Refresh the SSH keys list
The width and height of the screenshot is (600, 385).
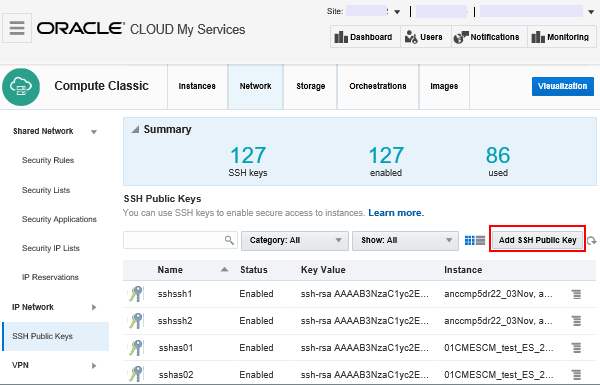[592, 241]
